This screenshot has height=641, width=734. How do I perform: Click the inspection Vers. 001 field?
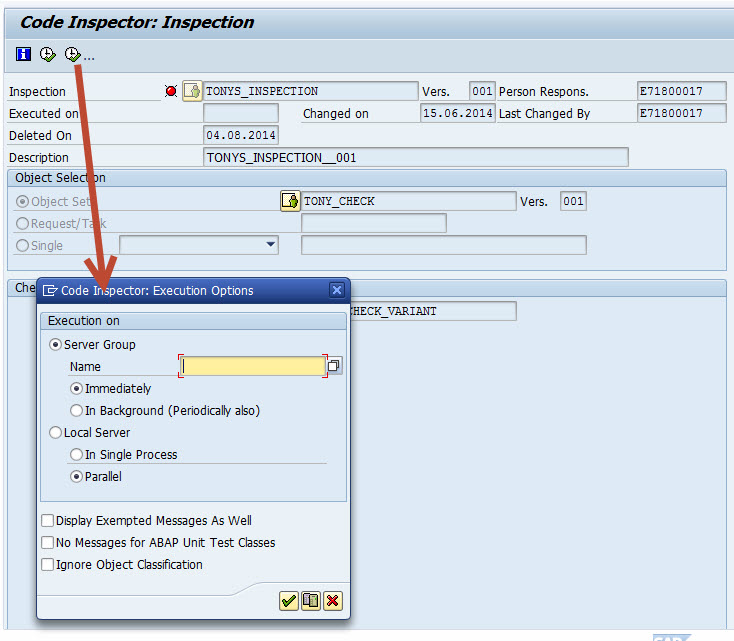coord(482,91)
